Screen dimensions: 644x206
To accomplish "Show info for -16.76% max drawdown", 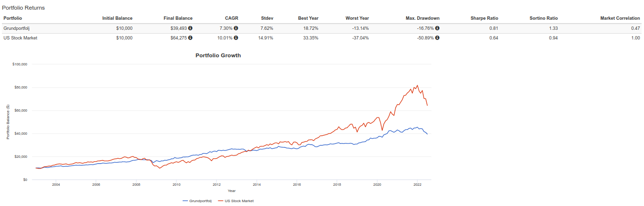I will click(x=437, y=28).
